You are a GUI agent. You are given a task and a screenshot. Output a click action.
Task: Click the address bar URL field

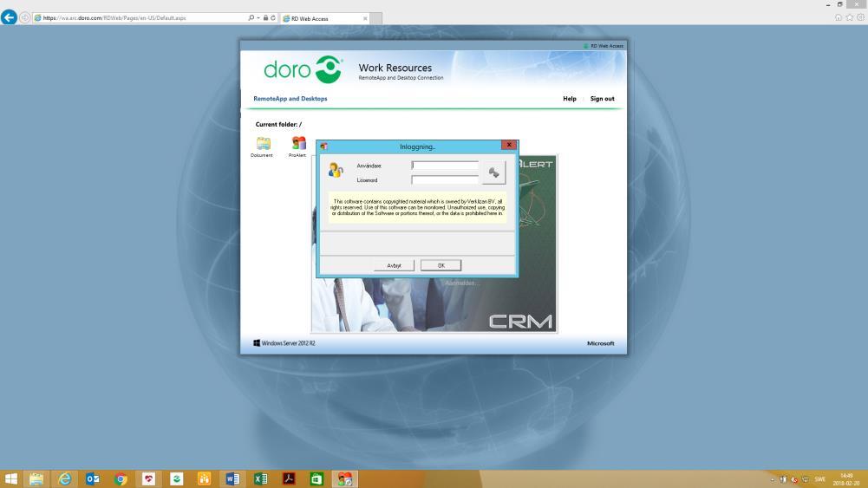click(x=141, y=17)
